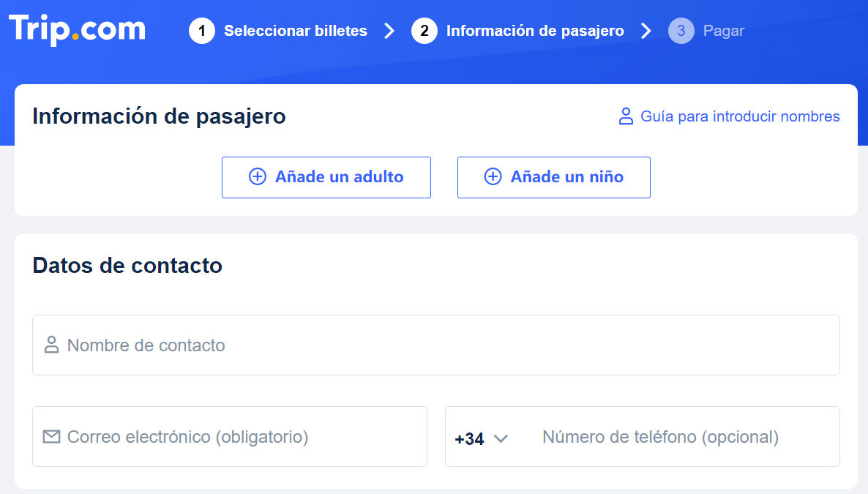Viewport: 868px width, 494px height.
Task: Click the person icon in contact name field
Action: (51, 345)
